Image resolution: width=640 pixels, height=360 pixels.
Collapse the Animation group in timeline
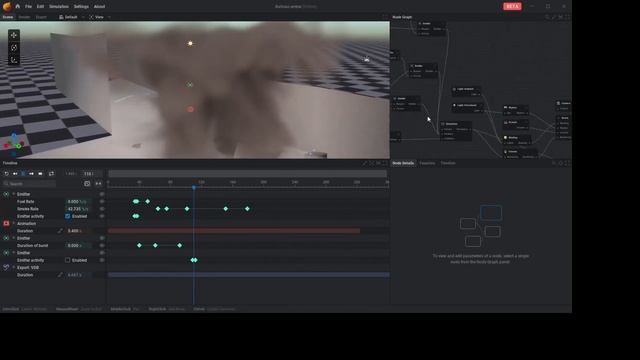(13, 224)
